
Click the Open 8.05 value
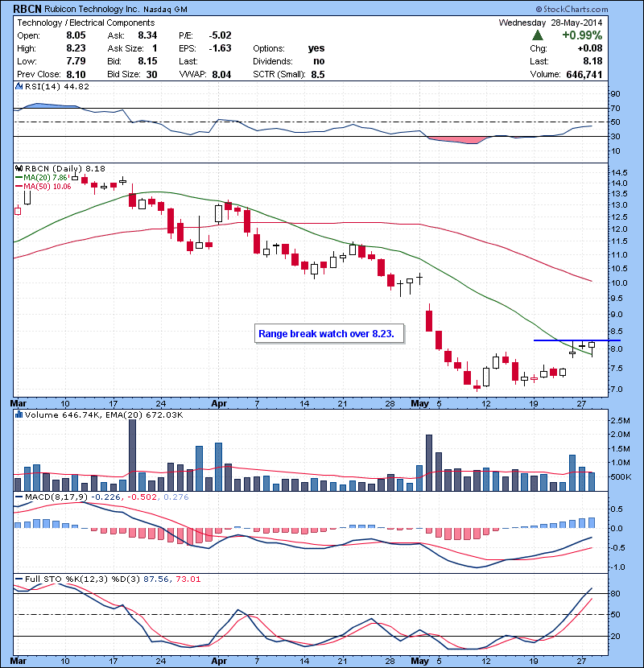pos(76,35)
